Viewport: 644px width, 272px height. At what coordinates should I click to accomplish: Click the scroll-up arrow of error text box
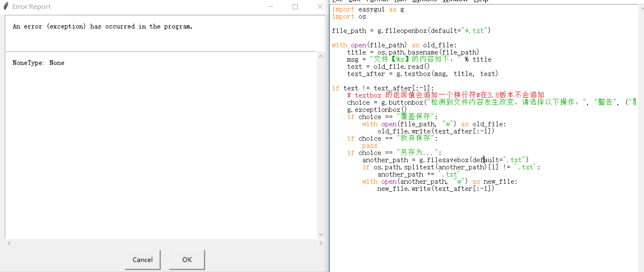[321, 56]
